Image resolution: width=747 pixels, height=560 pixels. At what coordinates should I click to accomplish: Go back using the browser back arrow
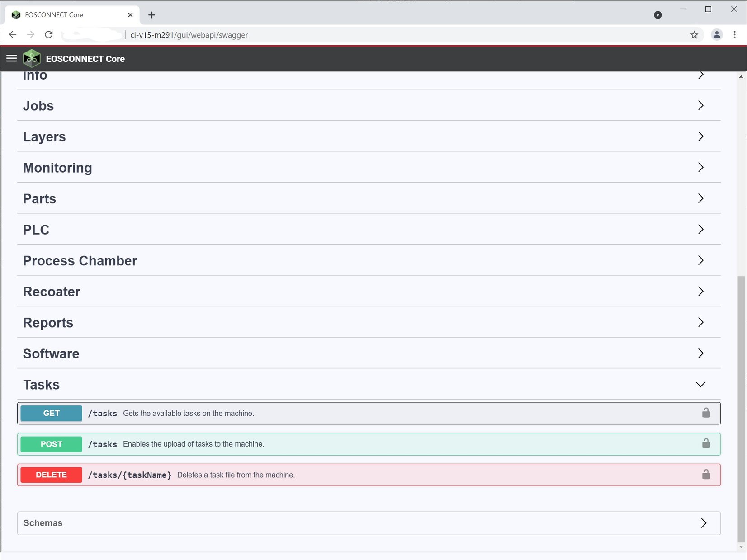(13, 35)
